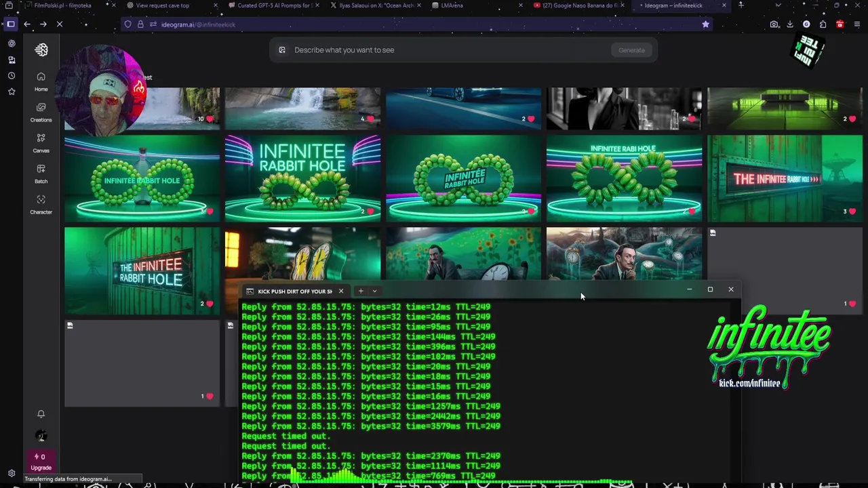Stop loading the page
Image resolution: width=868 pixels, height=488 pixels.
60,24
